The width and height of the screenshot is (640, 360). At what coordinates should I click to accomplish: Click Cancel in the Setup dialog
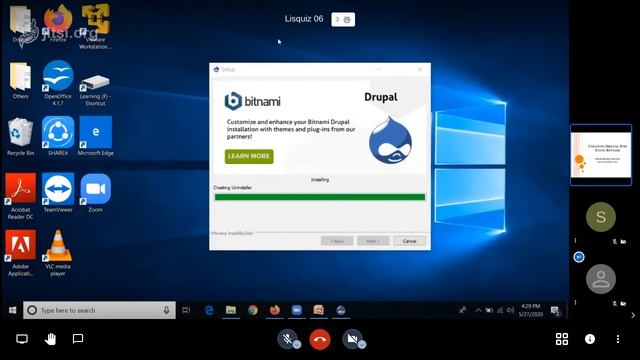(x=409, y=241)
